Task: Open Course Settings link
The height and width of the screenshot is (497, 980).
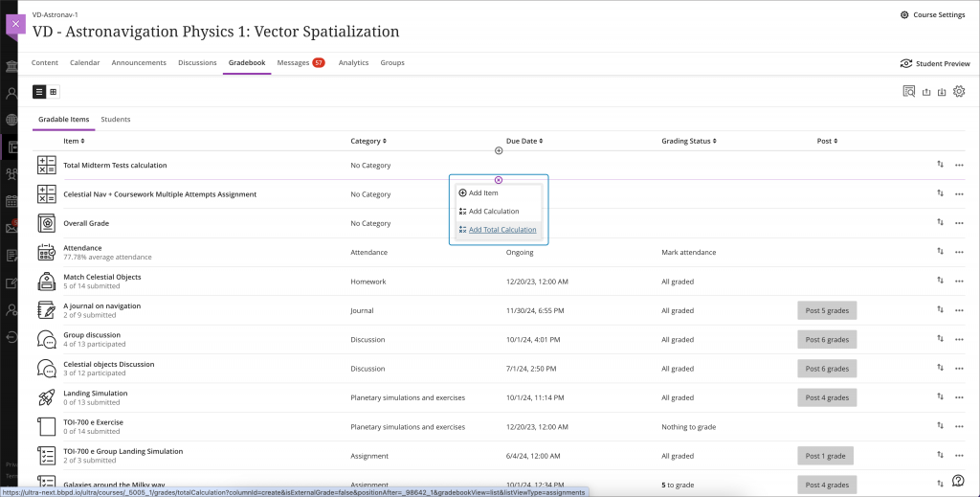Action: pos(932,15)
